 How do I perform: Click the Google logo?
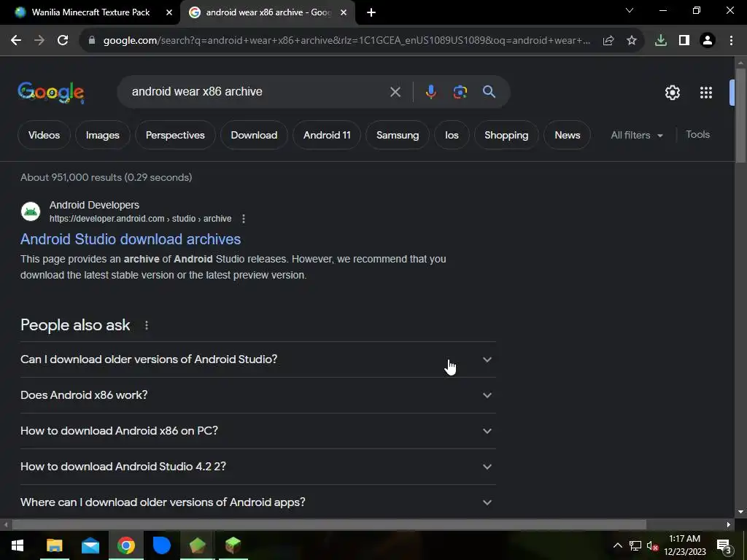click(51, 93)
